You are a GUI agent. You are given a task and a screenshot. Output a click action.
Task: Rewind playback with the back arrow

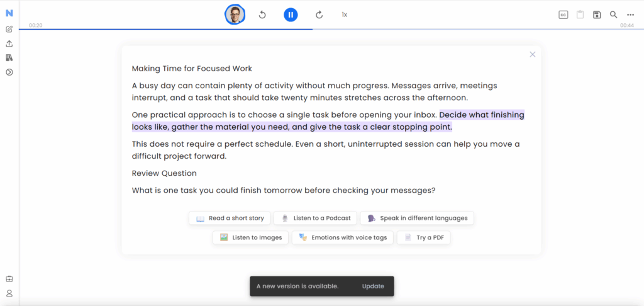pyautogui.click(x=262, y=15)
